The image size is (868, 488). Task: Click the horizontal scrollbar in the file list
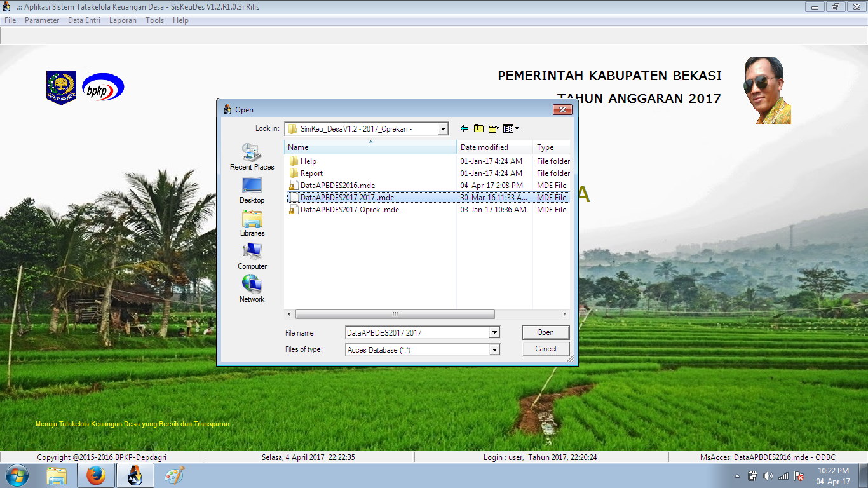pos(395,315)
